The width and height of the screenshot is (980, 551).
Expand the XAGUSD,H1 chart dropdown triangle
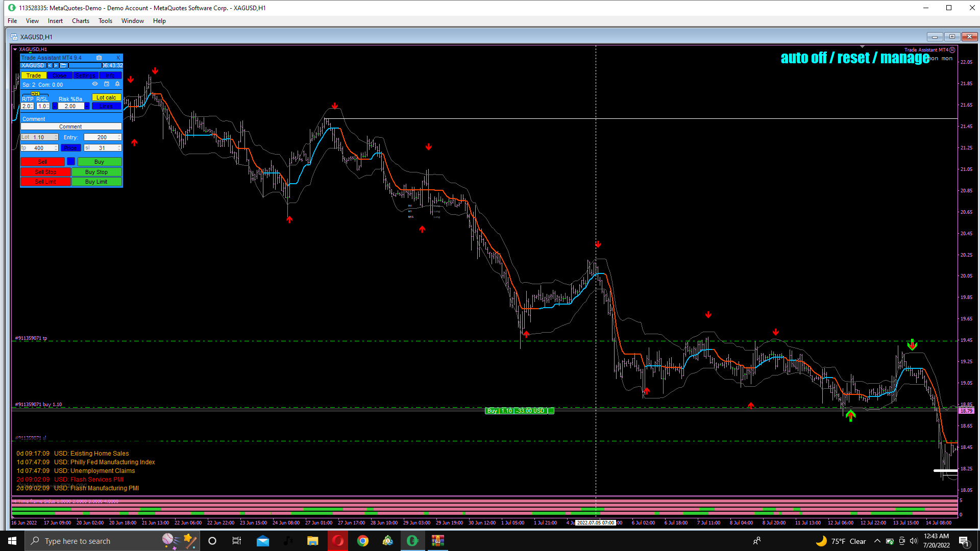[x=15, y=49]
